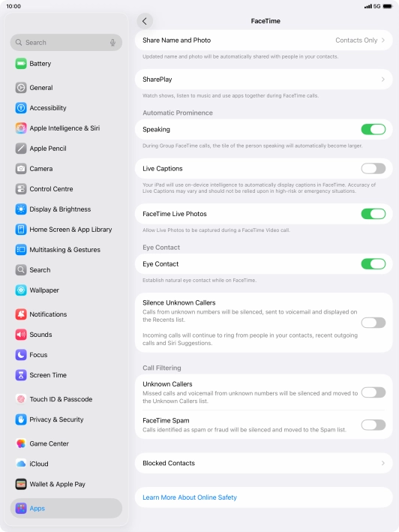Tap the Wallpaper flower icon
The width and height of the screenshot is (399, 532).
pyautogui.click(x=21, y=290)
